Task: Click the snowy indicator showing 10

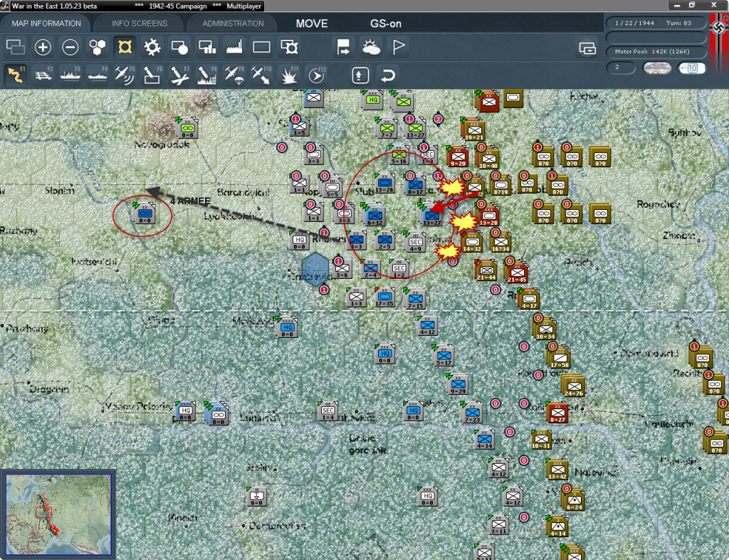Action: (x=691, y=68)
